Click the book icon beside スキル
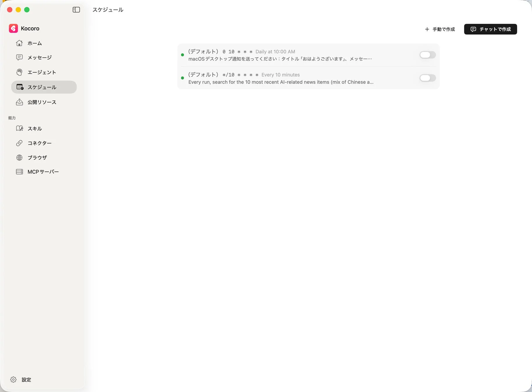Viewport: 532px width, 392px height. [x=19, y=128]
